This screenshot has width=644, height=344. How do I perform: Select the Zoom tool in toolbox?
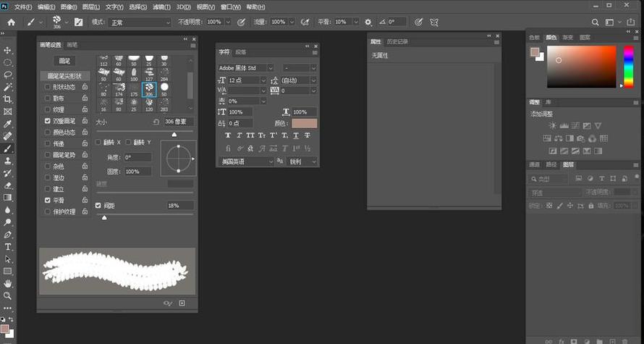click(7, 295)
